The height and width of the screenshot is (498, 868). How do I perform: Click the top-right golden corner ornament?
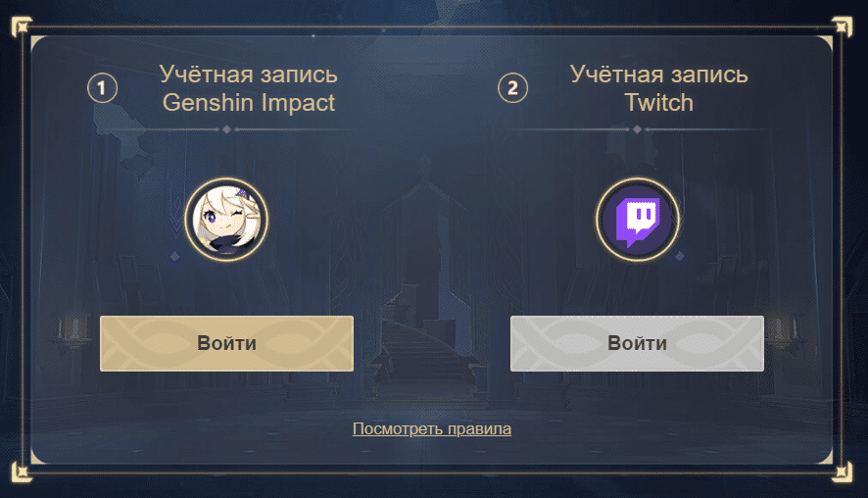tap(842, 26)
